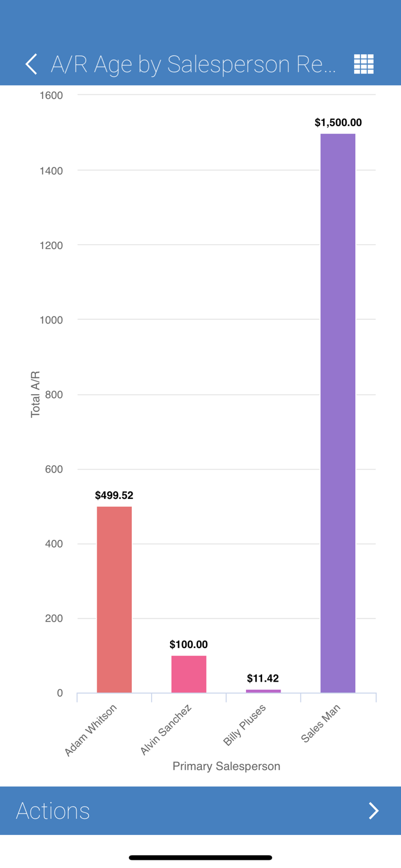Click the $499.52 value label
This screenshot has width=401, height=868.
pyautogui.click(x=114, y=495)
